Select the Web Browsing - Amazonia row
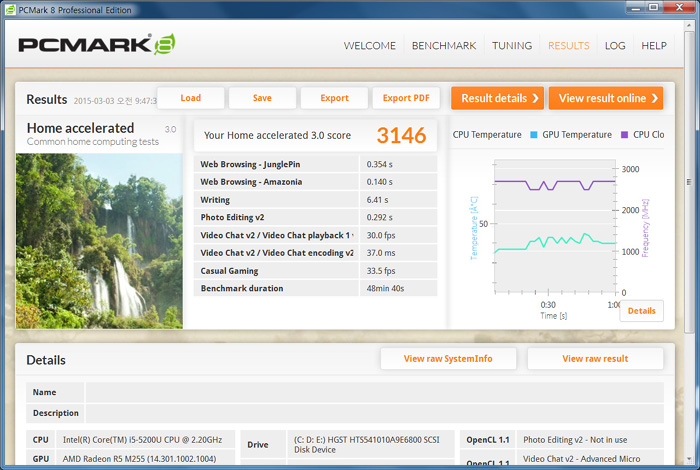700x470 pixels. [x=316, y=182]
